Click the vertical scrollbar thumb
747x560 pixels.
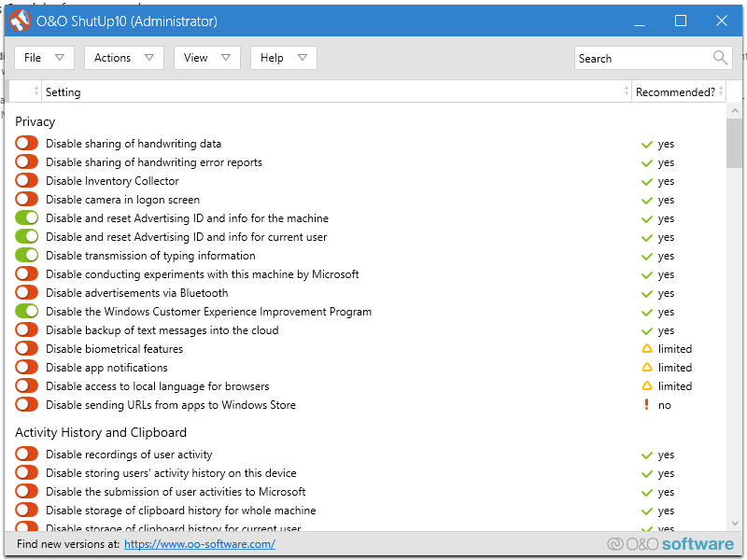click(734, 144)
